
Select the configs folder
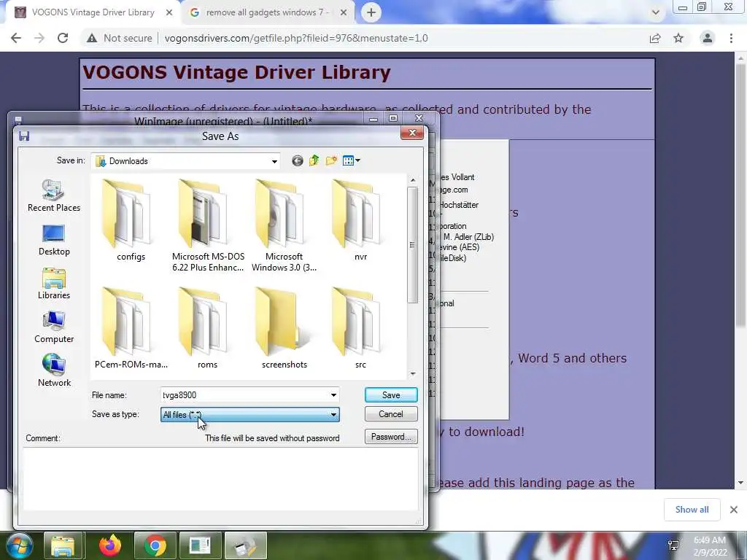tap(131, 220)
